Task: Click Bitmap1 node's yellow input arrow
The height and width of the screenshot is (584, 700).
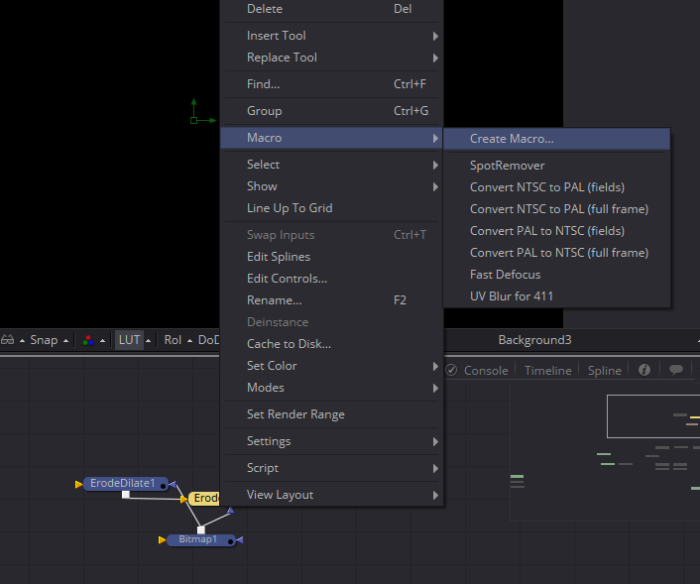Action: tap(162, 540)
